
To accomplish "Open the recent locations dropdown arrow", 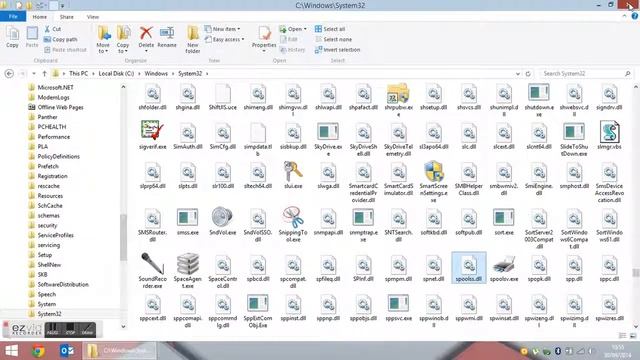I will [33, 73].
